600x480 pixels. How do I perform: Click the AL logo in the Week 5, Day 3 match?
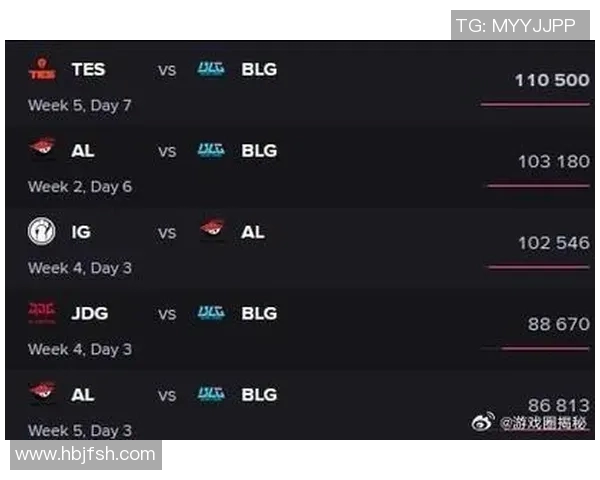click(x=41, y=394)
